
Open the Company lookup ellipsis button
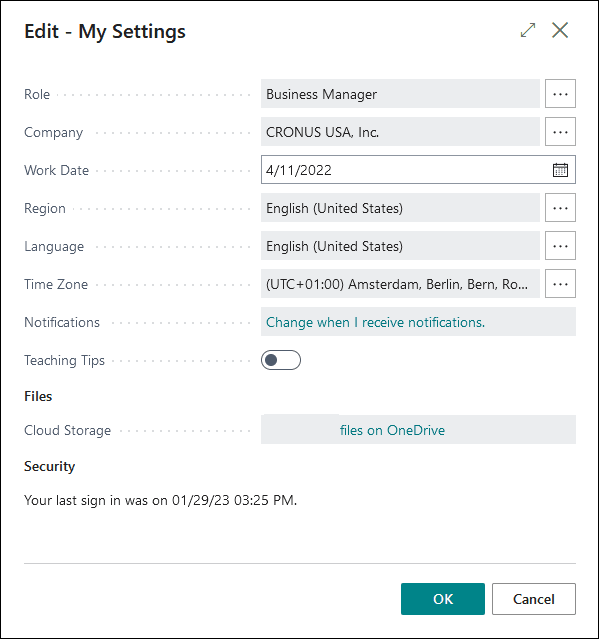click(x=560, y=132)
